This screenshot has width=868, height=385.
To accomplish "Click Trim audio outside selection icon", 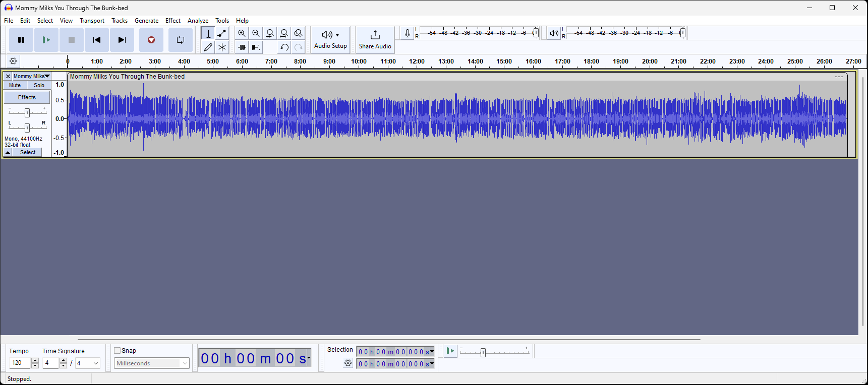I will 242,47.
